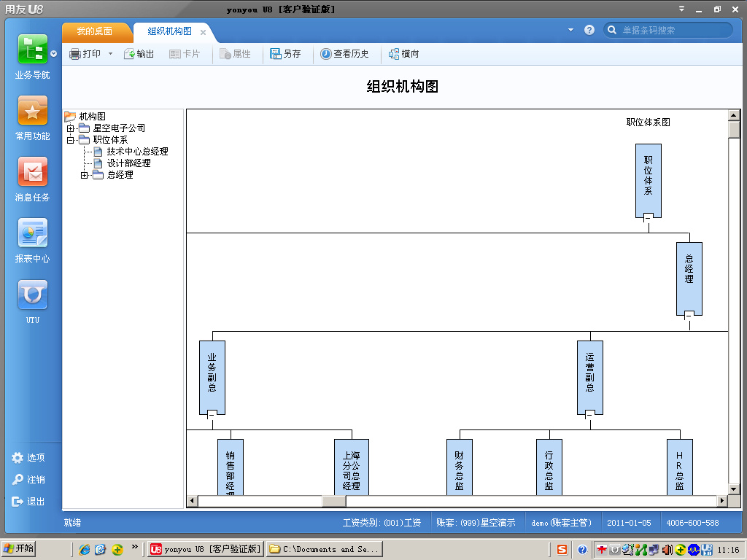Select the 上海分公司经理 chart box

pyautogui.click(x=352, y=467)
